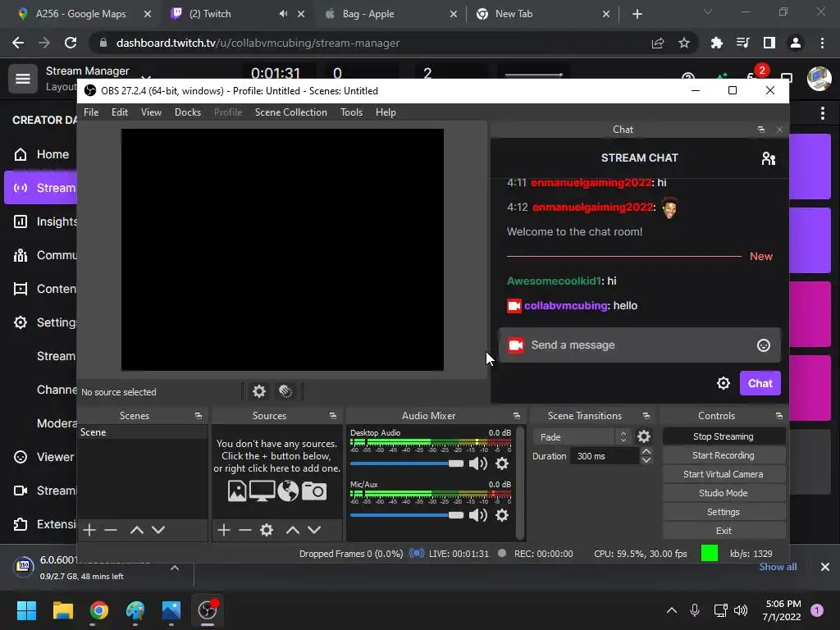Pop out the Scenes dock

[199, 416]
